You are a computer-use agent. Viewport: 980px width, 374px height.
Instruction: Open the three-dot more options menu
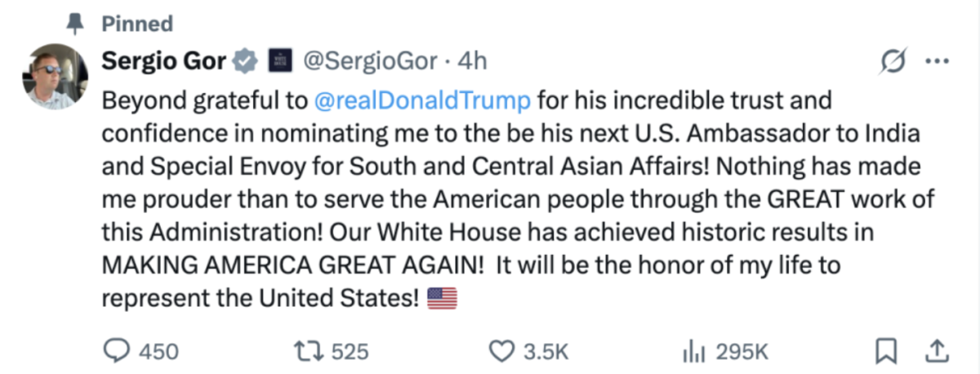pos(936,61)
